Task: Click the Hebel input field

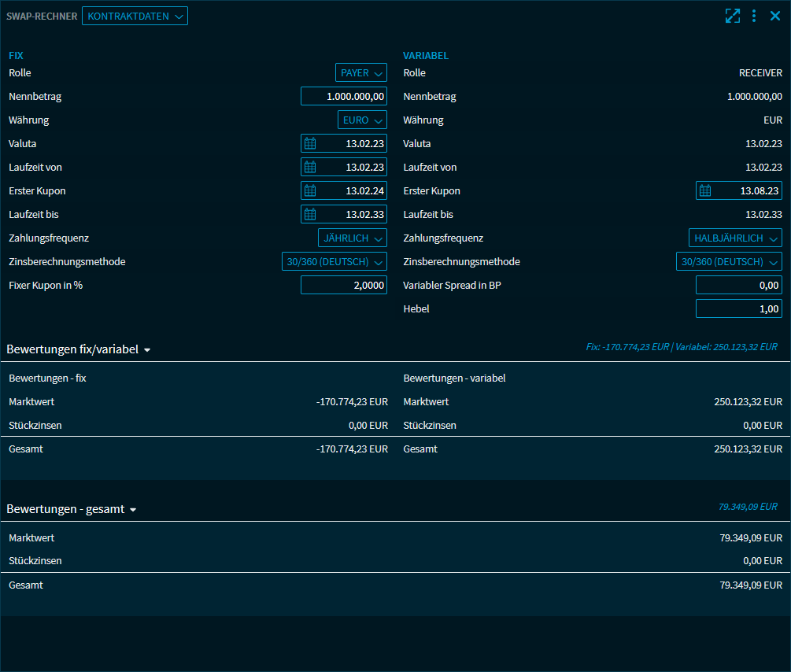Action: tap(738, 309)
